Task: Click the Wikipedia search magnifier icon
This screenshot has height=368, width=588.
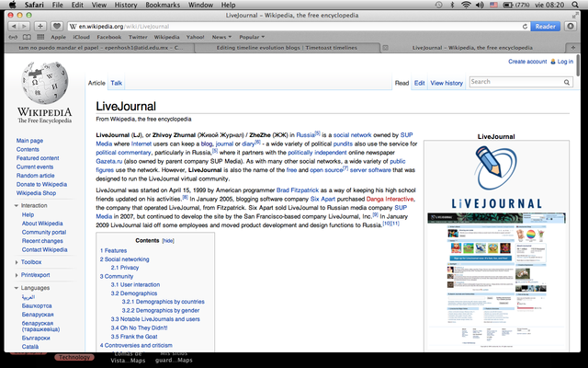Action: pyautogui.click(x=567, y=82)
